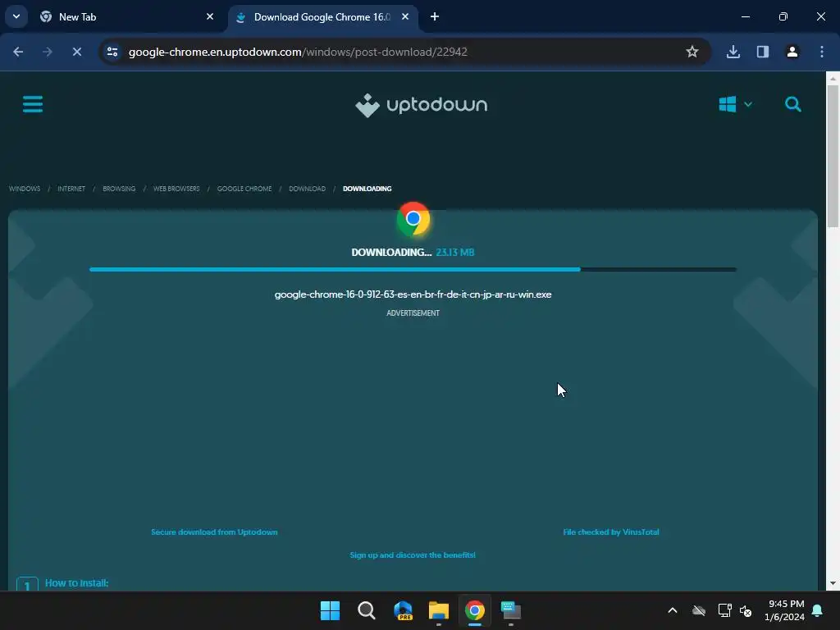Bookmark this page with star icon
Image resolution: width=840 pixels, height=630 pixels.
692,52
